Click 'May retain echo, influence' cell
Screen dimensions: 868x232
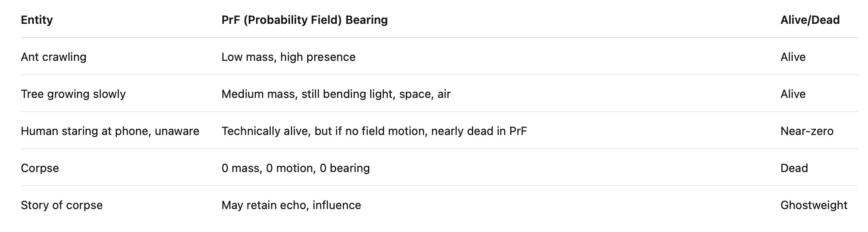coord(291,205)
